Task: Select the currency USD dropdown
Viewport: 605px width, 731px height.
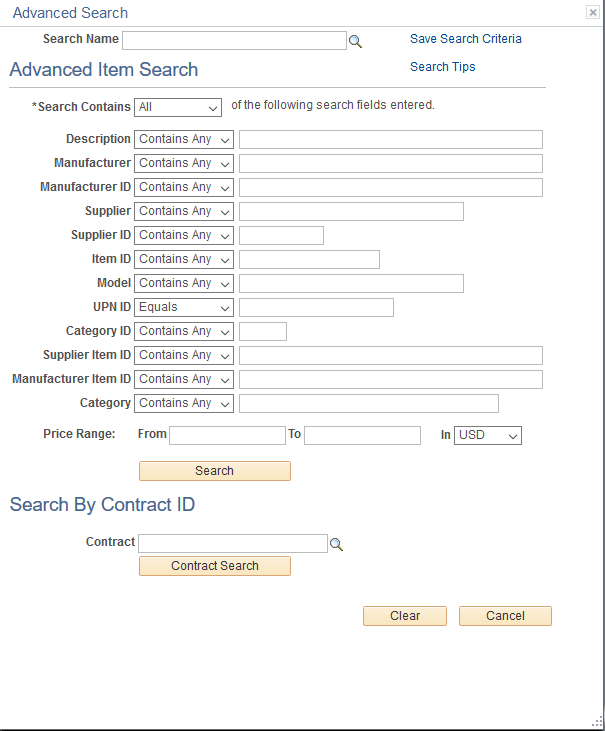Action: pos(488,435)
